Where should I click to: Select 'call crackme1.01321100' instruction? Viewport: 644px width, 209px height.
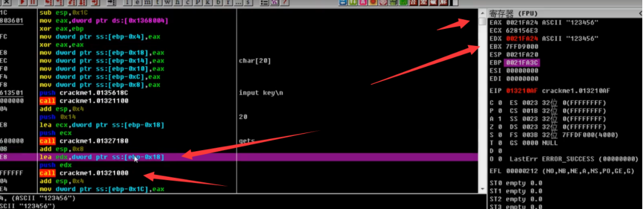point(84,101)
